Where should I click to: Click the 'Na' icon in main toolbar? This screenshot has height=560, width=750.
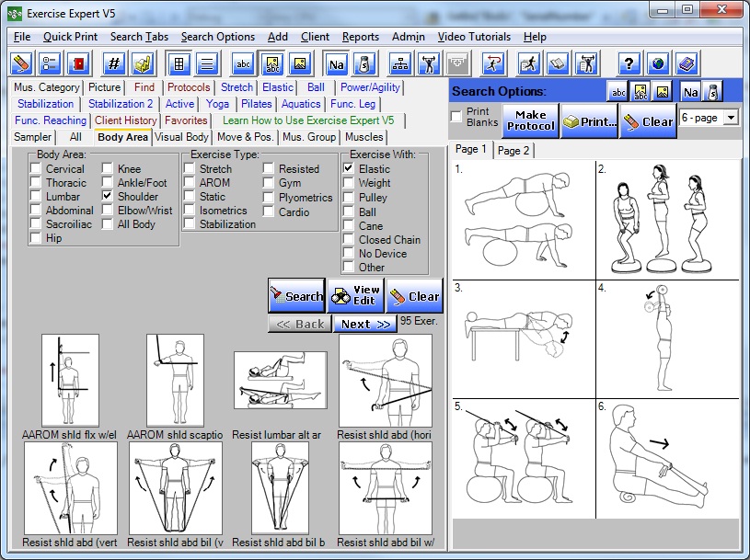[x=336, y=63]
